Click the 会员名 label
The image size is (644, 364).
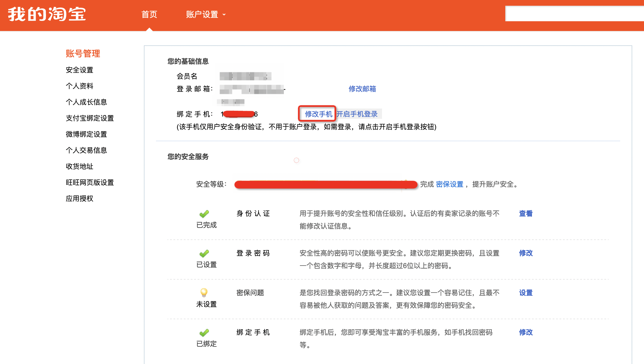click(187, 76)
